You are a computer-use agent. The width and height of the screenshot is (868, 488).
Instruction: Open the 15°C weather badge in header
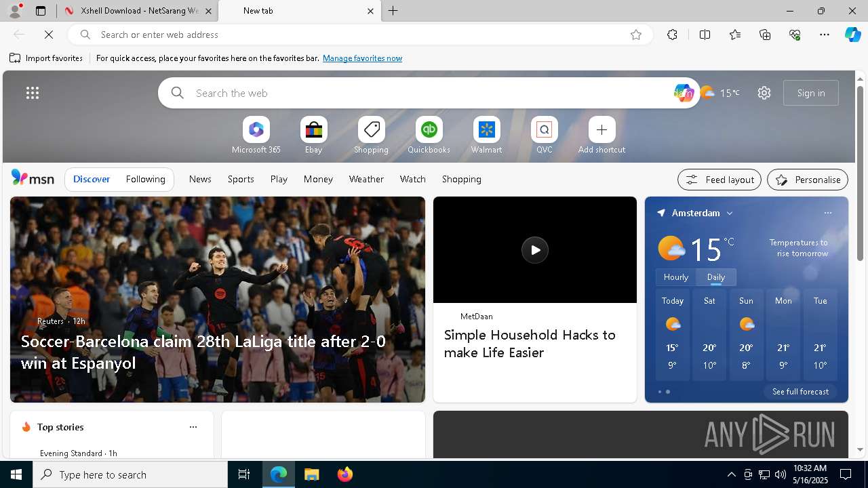point(720,93)
